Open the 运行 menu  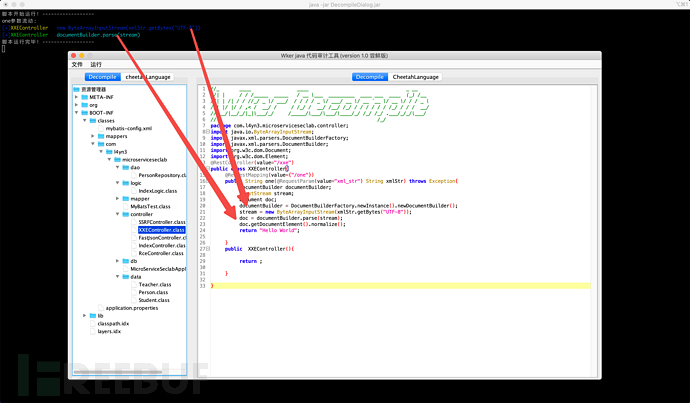pos(96,65)
